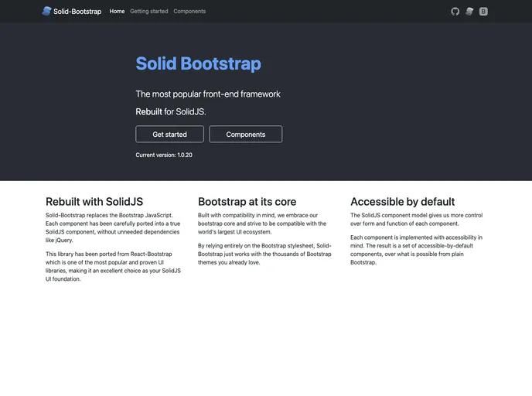This screenshot has width=532, height=396.
Task: Click the Solid-Bootstrap logo icon in navbar
Action: tap(46, 11)
